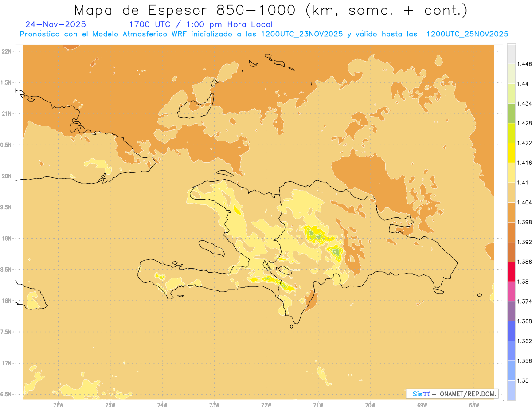This screenshot has height=411, width=532.
Task: Click '1700 UTC / 1:00 pm Hora Local'
Action: [x=201, y=24]
